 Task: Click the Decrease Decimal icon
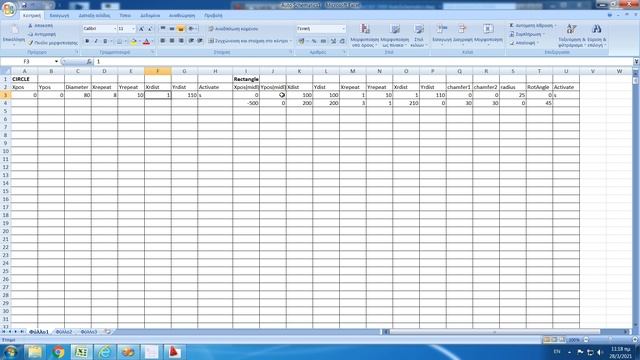pos(342,41)
